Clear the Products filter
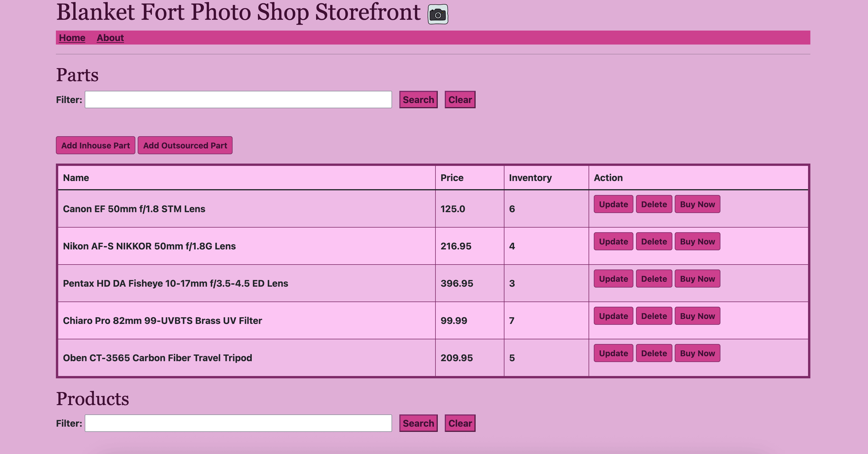The image size is (868, 454). (x=460, y=423)
